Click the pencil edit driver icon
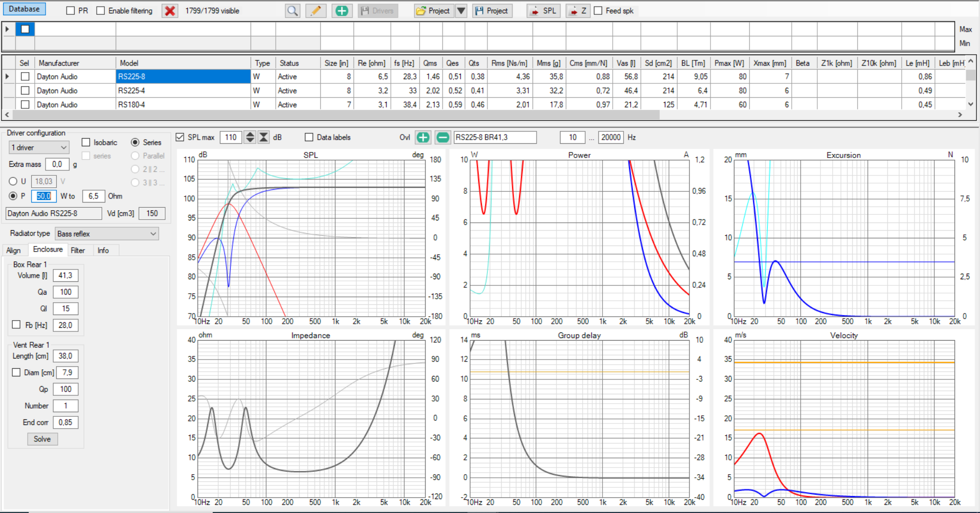980x513 pixels. tap(316, 11)
